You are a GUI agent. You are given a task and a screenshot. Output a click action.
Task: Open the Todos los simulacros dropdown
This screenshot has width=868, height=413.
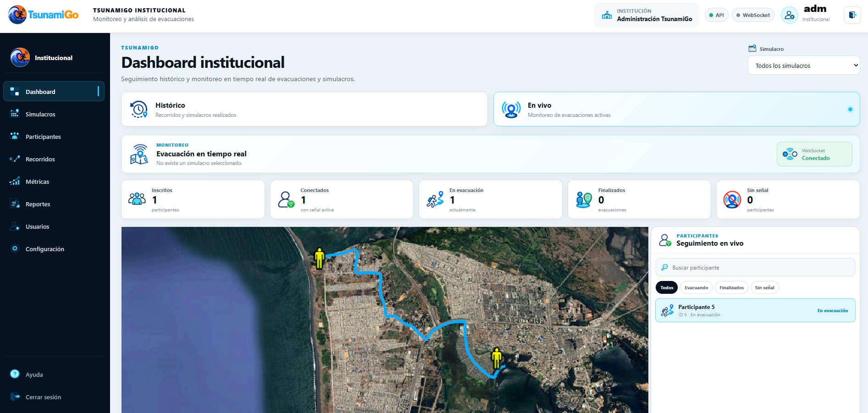[804, 66]
